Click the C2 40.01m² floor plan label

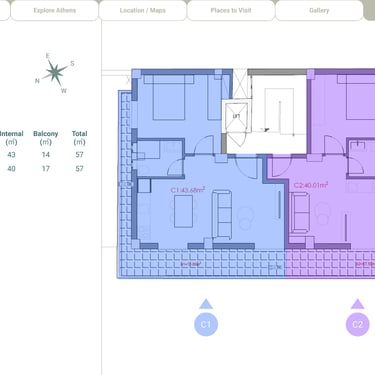click(x=311, y=185)
